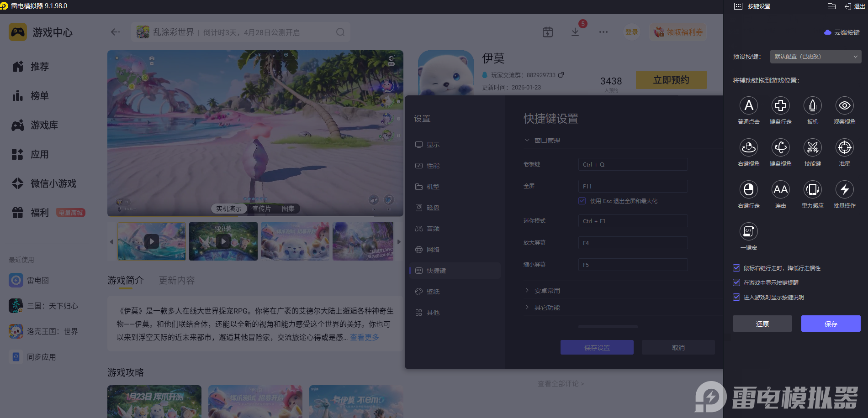Click the 游戏中心 gamepad logo
868x418 pixels.
(18, 32)
